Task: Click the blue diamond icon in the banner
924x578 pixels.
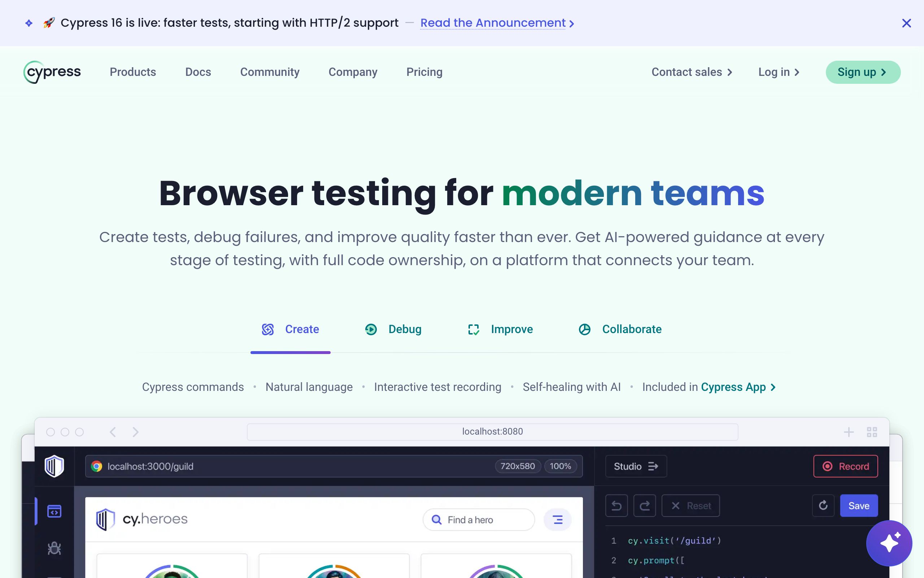Action: [29, 23]
